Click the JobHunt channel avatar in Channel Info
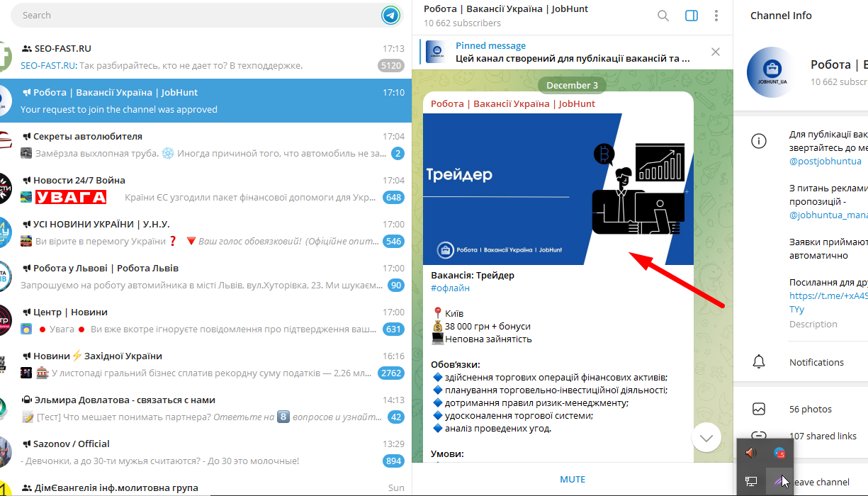Image resolution: width=868 pixels, height=496 pixels. (x=772, y=72)
